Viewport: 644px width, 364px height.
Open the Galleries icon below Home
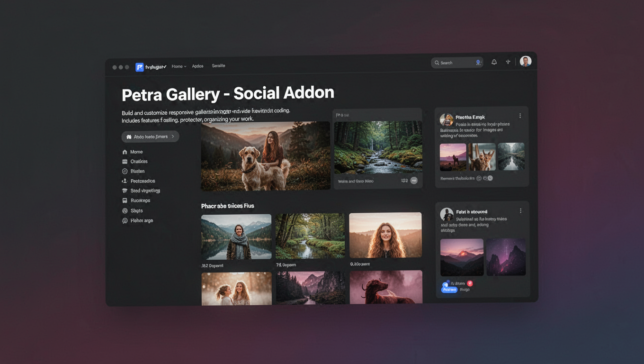tap(125, 161)
